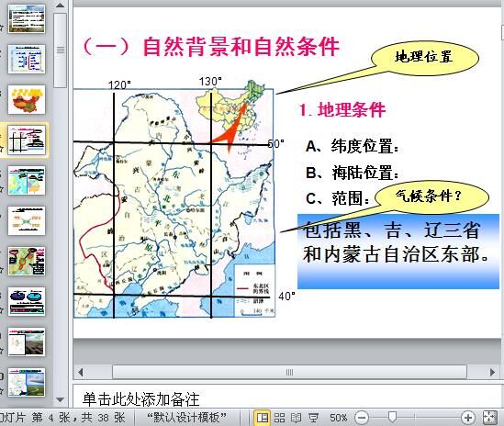The height and width of the screenshot is (426, 504).
Task: Click the '地理位置' callout bubble
Action: [x=425, y=58]
